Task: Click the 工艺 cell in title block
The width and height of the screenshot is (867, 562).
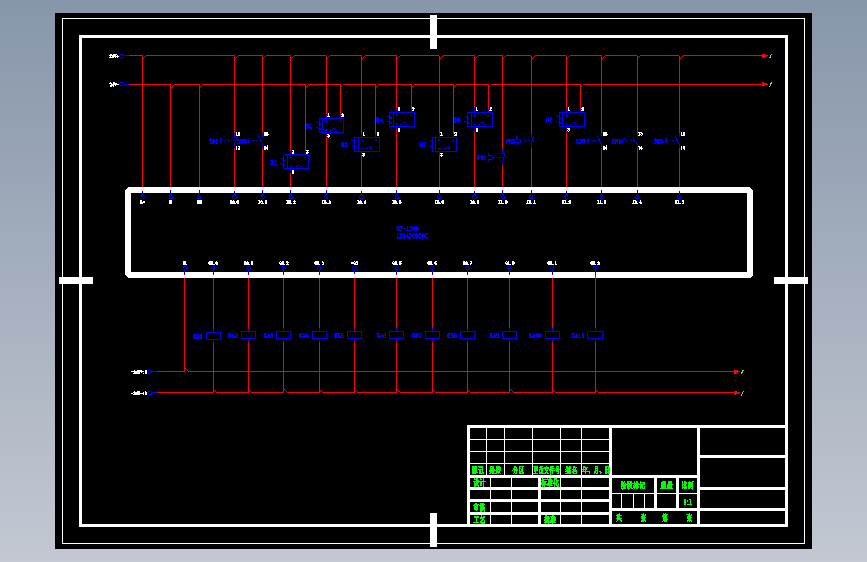Action: pyautogui.click(x=479, y=519)
